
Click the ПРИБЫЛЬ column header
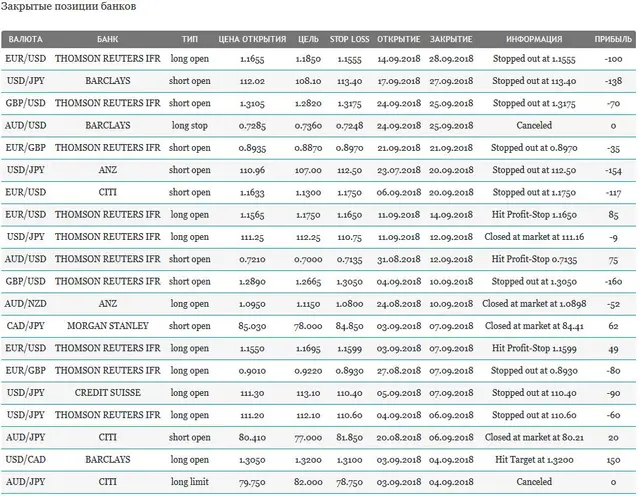(613, 39)
